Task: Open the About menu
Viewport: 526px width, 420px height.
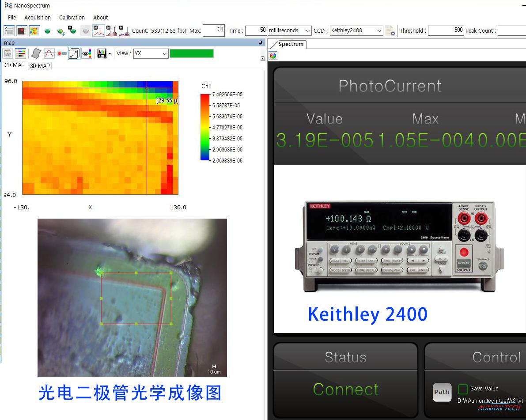Action: pos(100,17)
